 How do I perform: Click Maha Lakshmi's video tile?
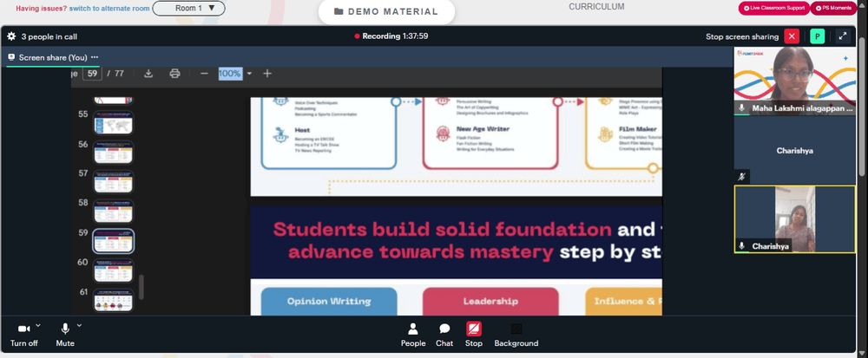click(x=794, y=81)
